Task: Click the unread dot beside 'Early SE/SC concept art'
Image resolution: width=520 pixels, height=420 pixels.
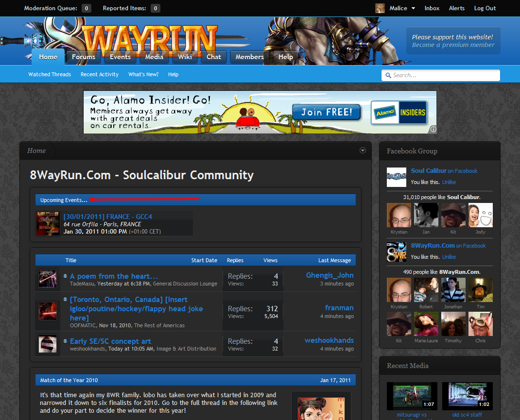Action: (x=65, y=340)
